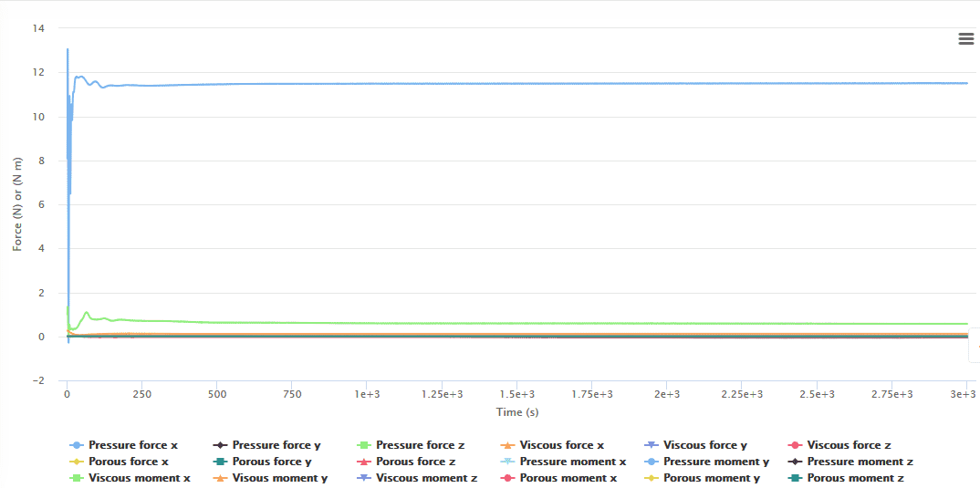Toggle the Pressure force x legend series
The image size is (980, 488).
point(123,445)
